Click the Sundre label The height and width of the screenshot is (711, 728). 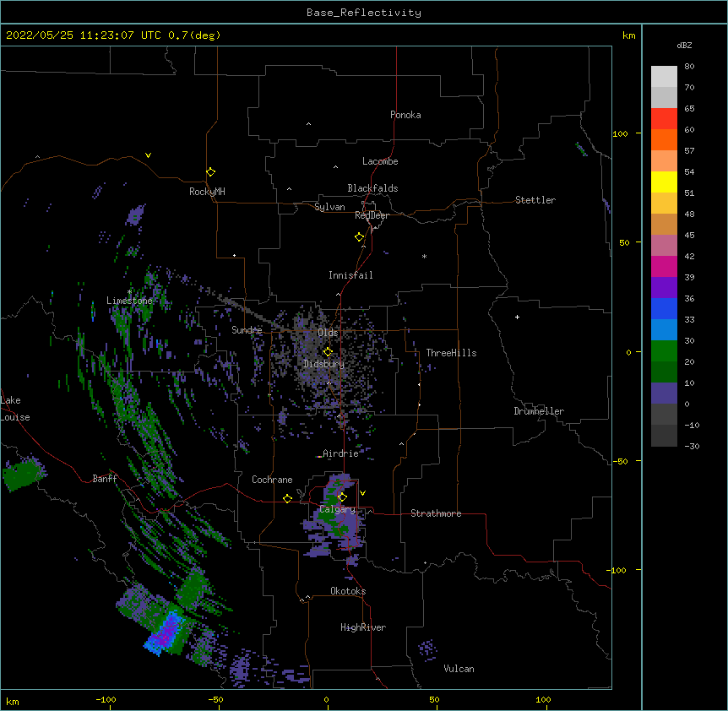coord(247,330)
